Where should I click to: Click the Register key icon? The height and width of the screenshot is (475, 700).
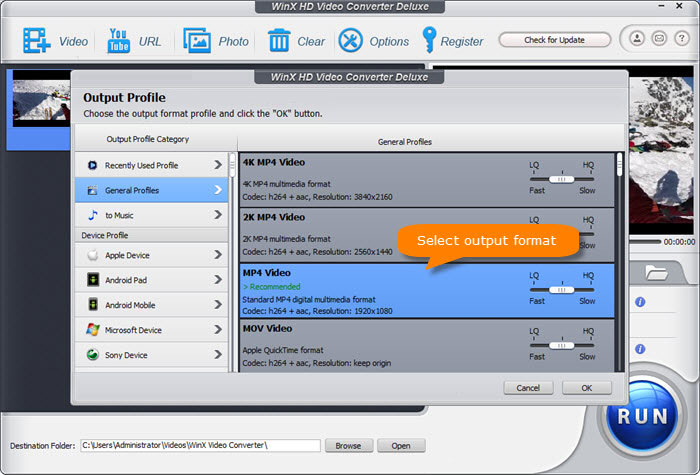click(429, 40)
